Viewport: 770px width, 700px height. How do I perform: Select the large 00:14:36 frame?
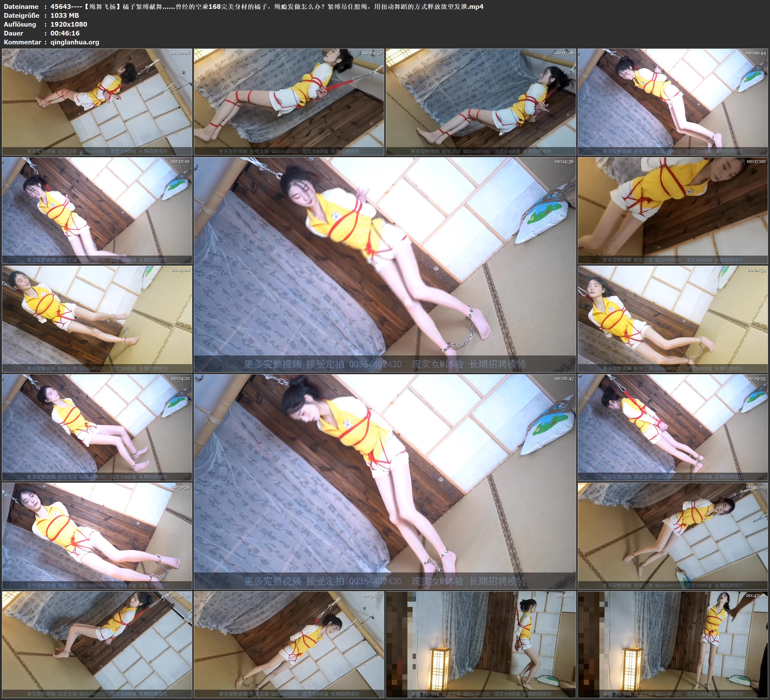(x=385, y=264)
